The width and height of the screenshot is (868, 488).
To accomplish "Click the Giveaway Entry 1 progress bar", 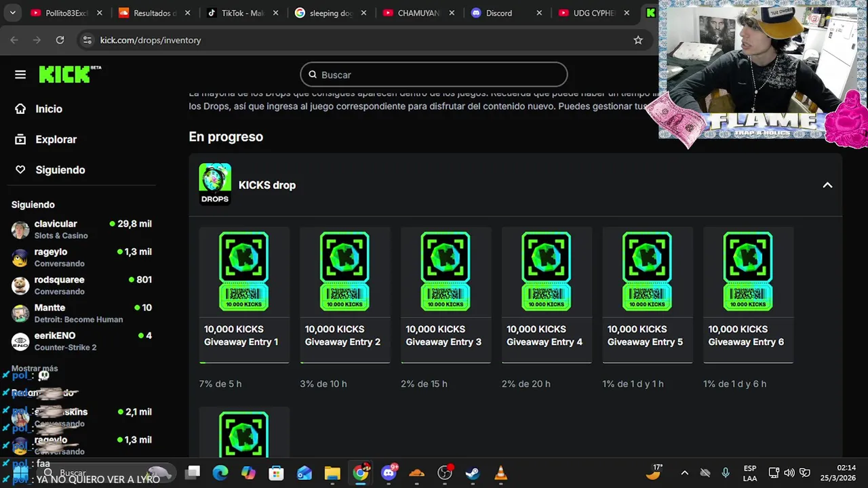I will (x=244, y=363).
